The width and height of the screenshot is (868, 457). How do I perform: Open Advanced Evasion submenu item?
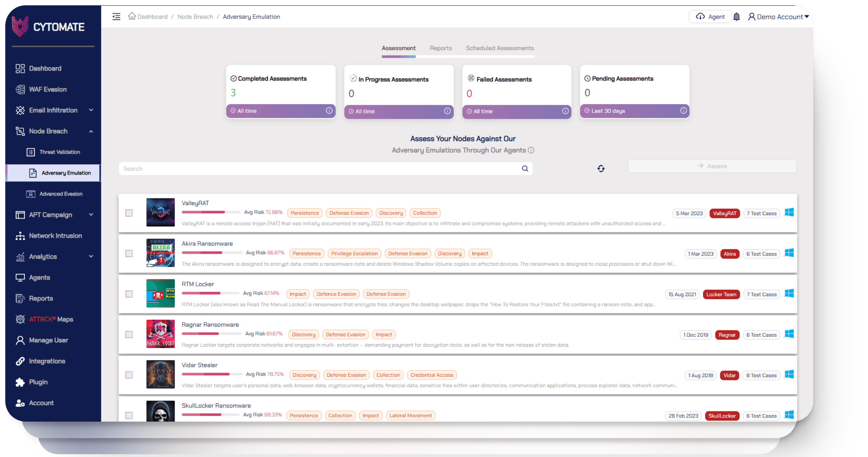tap(54, 194)
